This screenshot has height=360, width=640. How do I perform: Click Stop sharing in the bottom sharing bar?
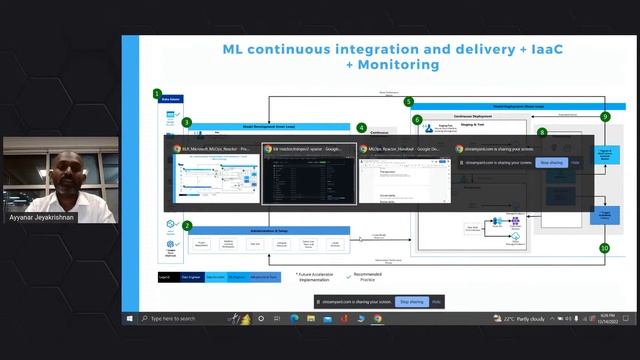pos(412,302)
